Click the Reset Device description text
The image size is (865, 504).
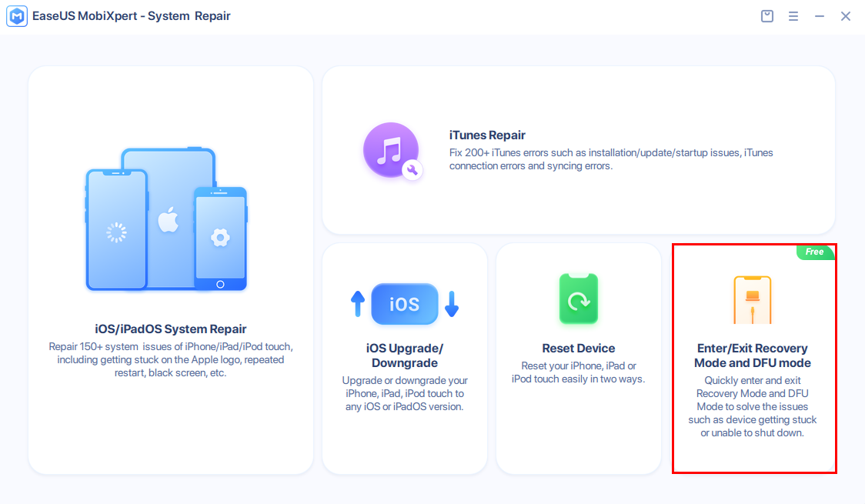(578, 372)
